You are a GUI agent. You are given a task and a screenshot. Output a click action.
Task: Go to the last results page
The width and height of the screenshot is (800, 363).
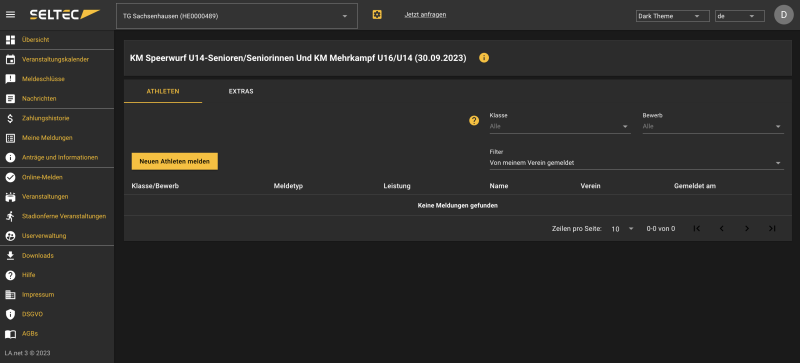[772, 229]
